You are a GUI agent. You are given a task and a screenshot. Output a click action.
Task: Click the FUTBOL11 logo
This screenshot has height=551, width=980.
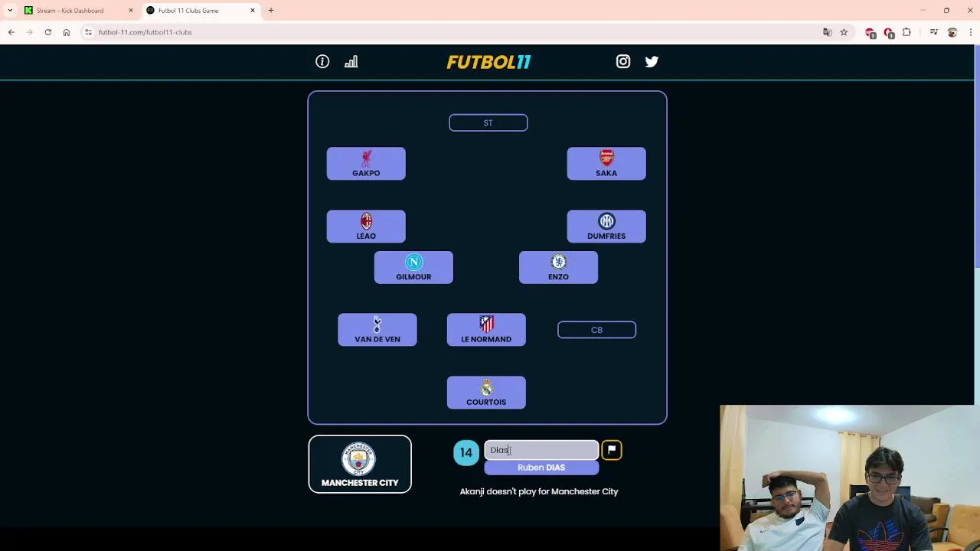[488, 62]
